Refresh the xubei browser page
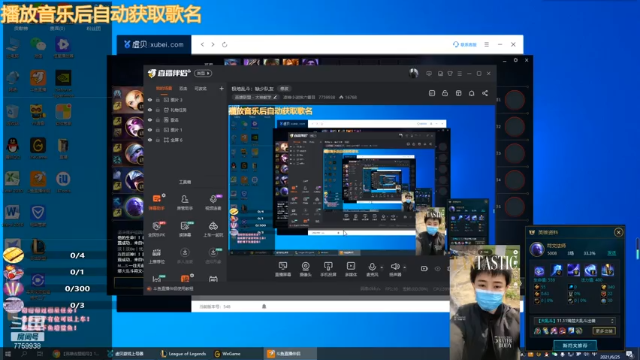The image size is (640, 360). tap(224, 44)
